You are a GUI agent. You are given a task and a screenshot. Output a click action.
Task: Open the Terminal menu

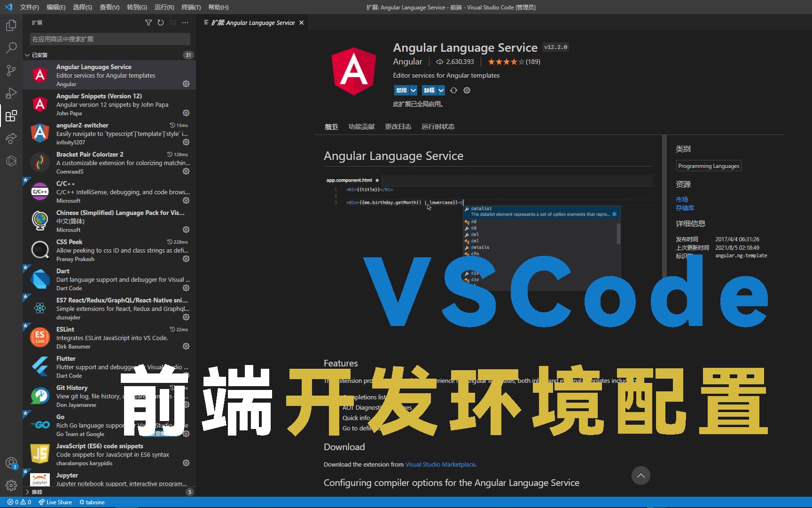[191, 7]
